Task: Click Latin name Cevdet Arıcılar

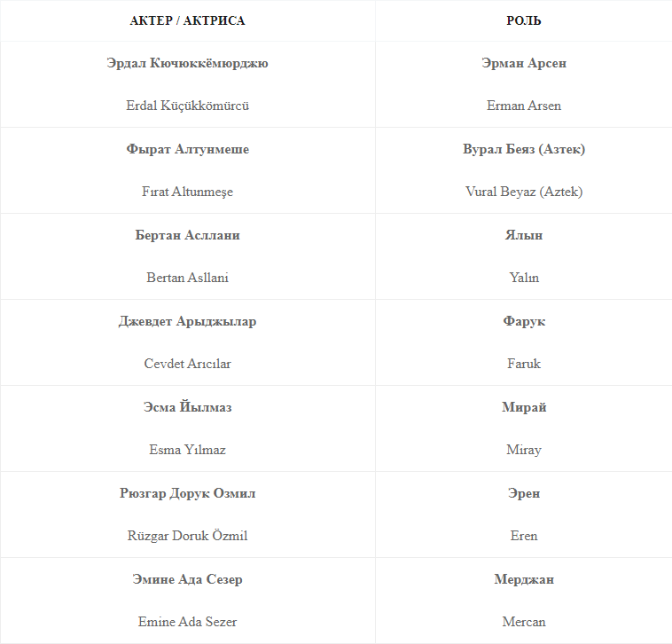Action: (x=187, y=364)
